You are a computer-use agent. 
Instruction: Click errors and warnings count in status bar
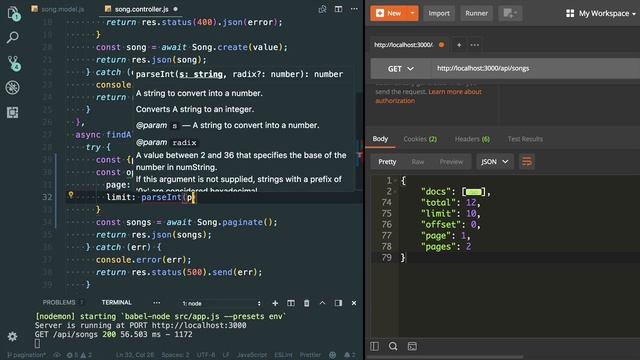(x=79, y=355)
